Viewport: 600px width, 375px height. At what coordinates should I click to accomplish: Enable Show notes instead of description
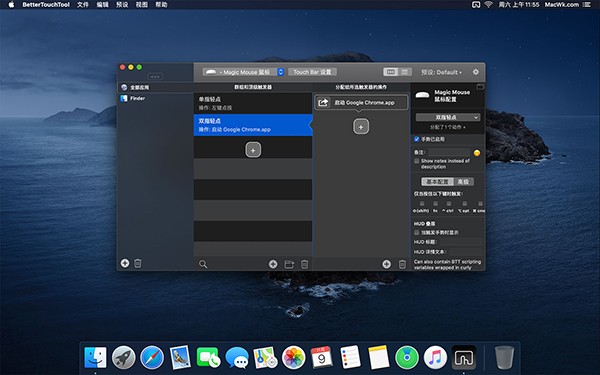[417, 161]
